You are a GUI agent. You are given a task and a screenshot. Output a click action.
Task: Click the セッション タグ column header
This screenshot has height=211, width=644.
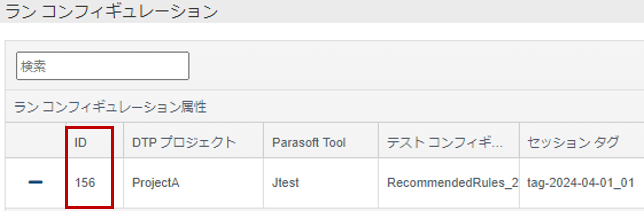click(x=573, y=143)
